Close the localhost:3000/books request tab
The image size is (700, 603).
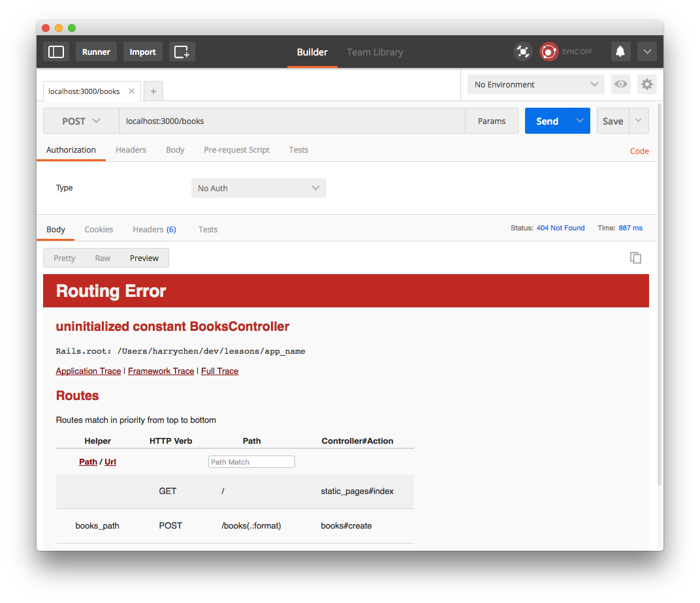(131, 91)
